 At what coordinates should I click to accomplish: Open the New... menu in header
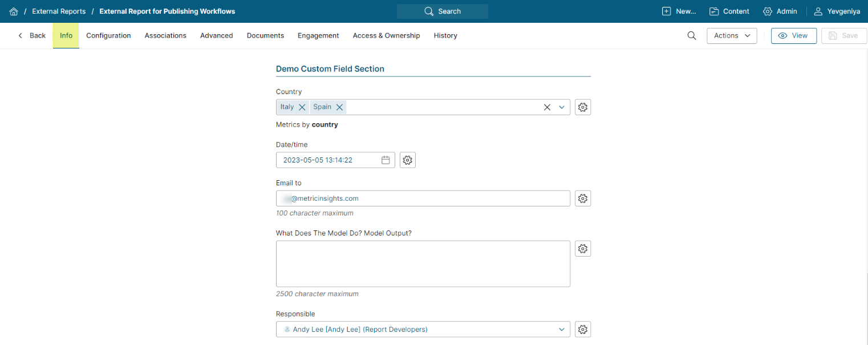tap(679, 11)
